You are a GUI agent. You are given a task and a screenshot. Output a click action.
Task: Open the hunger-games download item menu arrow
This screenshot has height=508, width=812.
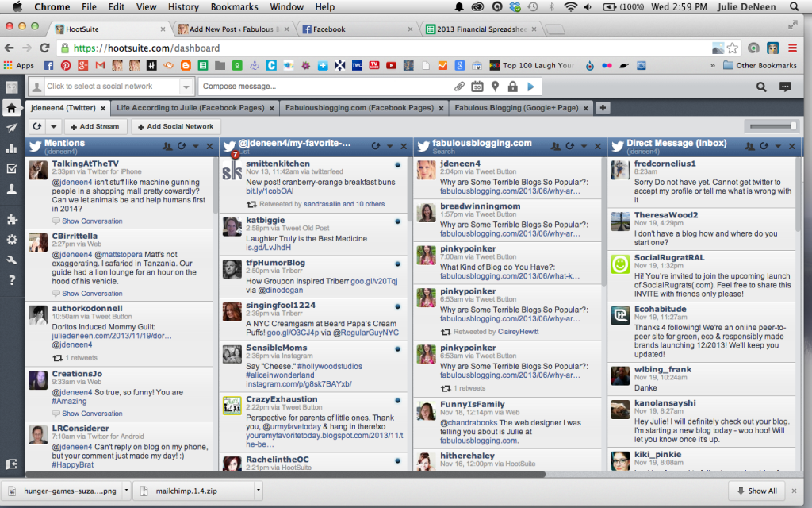(126, 490)
